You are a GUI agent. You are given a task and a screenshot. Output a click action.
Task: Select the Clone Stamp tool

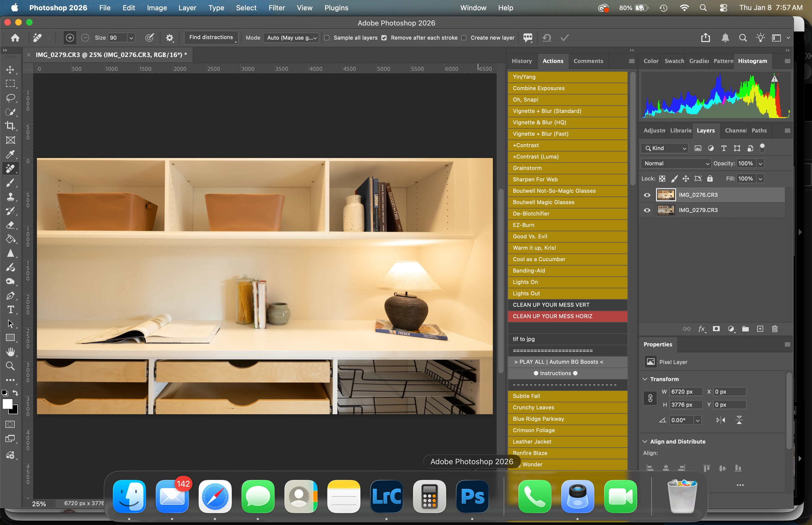[x=10, y=197]
